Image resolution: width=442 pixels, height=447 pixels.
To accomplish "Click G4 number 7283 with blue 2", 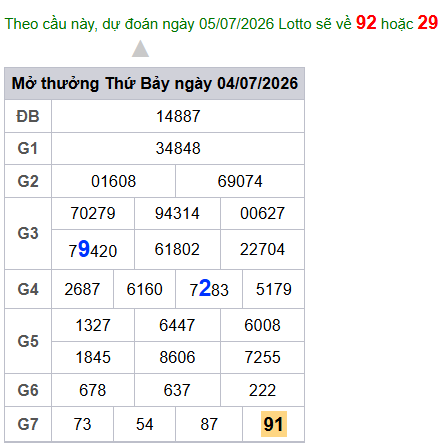I will pos(209,289).
